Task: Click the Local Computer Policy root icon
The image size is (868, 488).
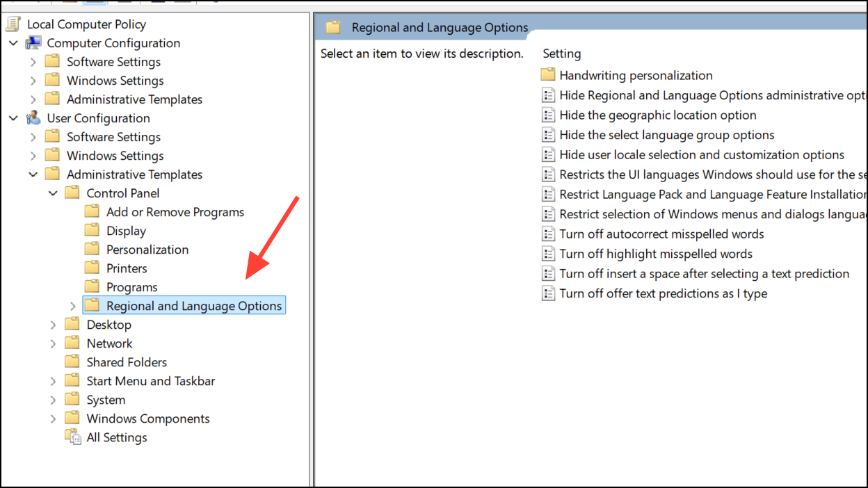Action: click(x=13, y=24)
